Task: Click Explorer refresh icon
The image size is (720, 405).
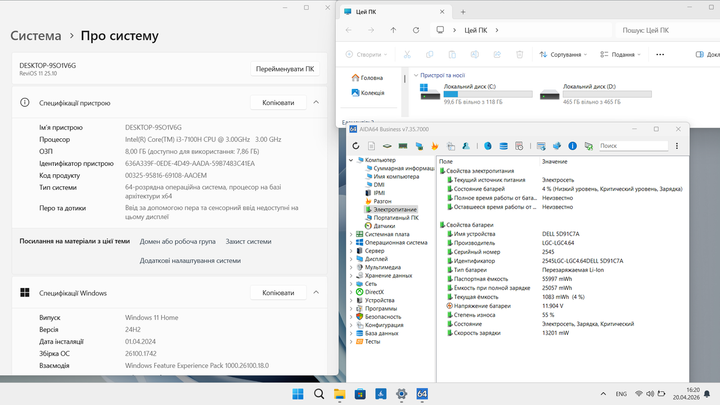Action: (x=416, y=30)
